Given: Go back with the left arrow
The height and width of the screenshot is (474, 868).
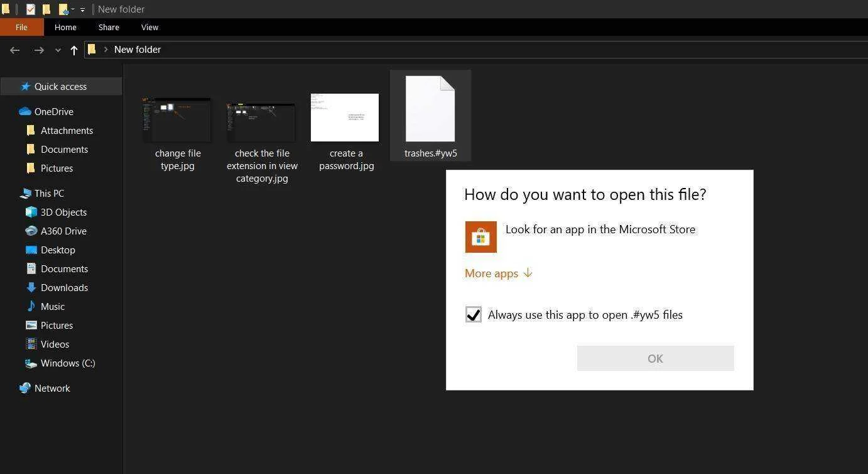Looking at the screenshot, I should pyautogui.click(x=15, y=50).
